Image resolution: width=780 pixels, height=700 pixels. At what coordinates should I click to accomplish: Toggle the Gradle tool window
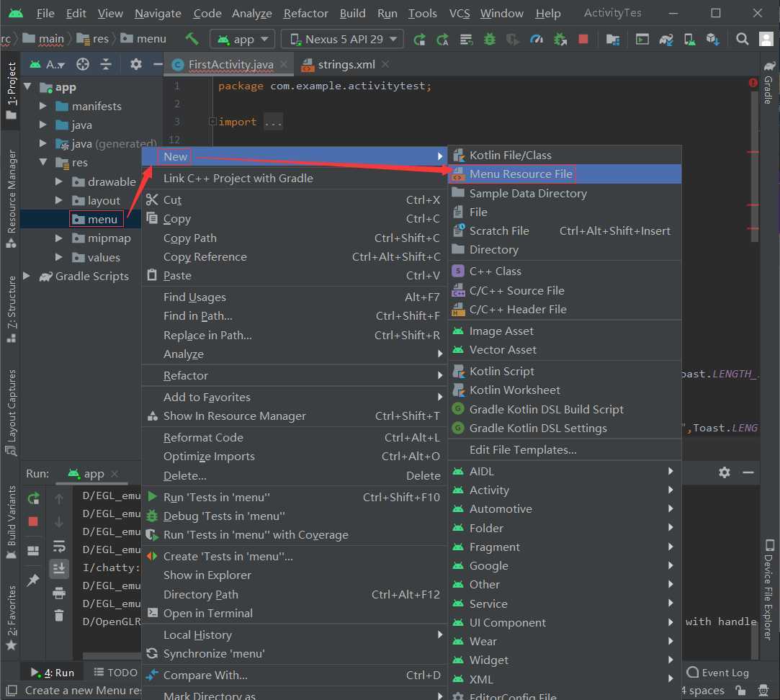pos(768,84)
